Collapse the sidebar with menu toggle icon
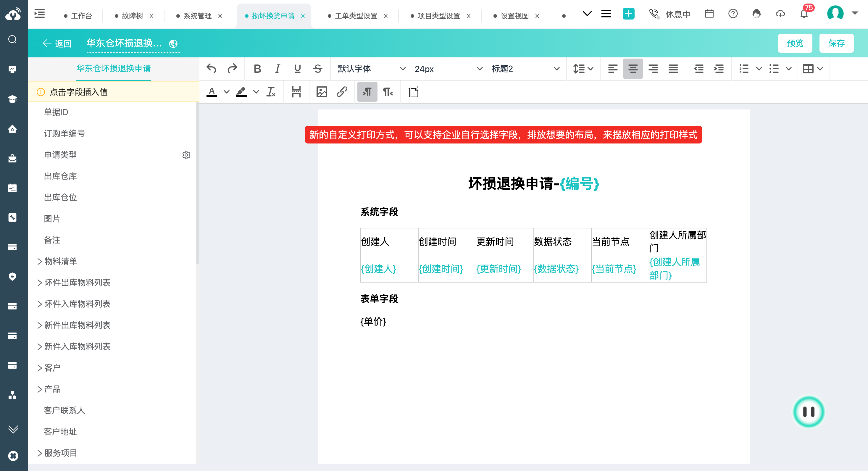The width and height of the screenshot is (868, 471). [x=40, y=14]
